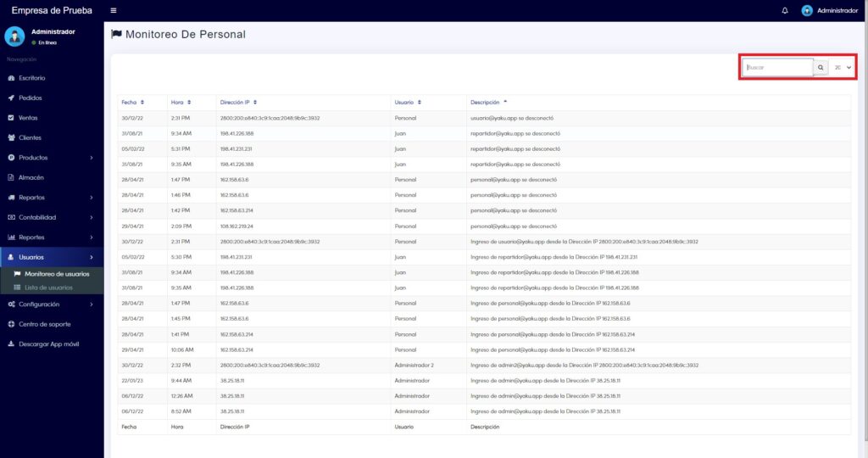Image resolution: width=868 pixels, height=458 pixels.
Task: Click the page vertical scrollbar
Action: click(865, 221)
